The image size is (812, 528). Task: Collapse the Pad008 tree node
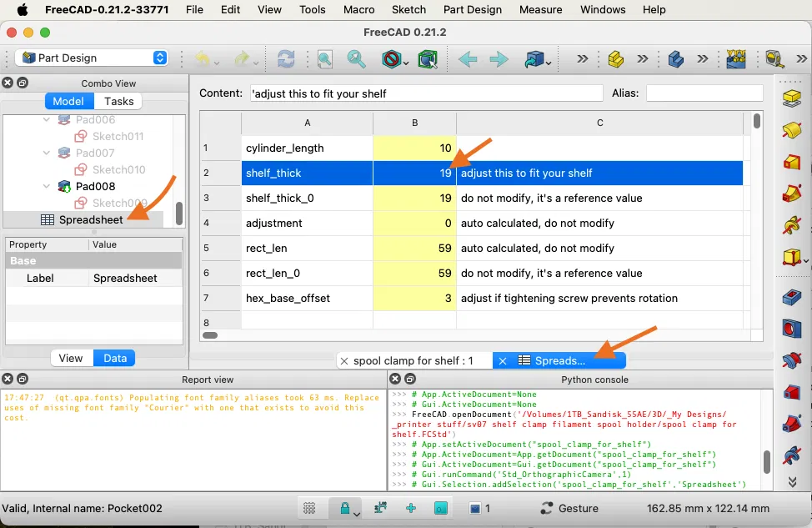coord(47,186)
